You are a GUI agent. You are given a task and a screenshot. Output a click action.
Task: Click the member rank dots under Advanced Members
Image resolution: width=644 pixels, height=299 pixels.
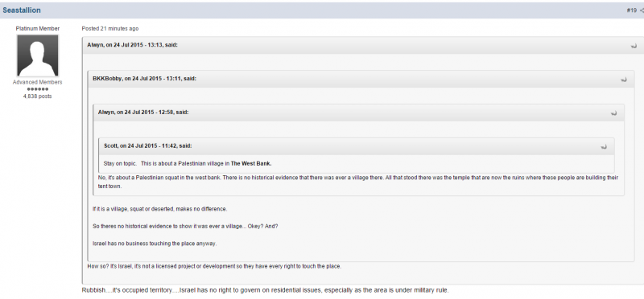click(x=37, y=89)
